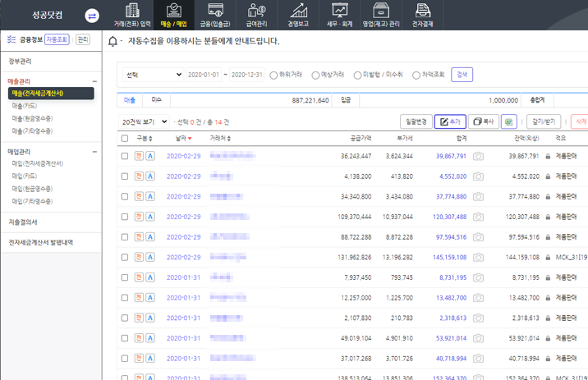588x380 pixels.
Task: Click the 일괄변경 button
Action: point(416,121)
